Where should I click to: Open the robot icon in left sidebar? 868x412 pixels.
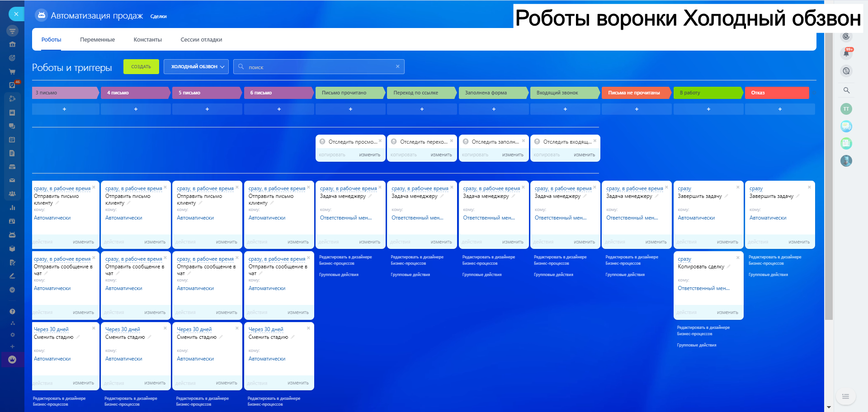(12, 235)
